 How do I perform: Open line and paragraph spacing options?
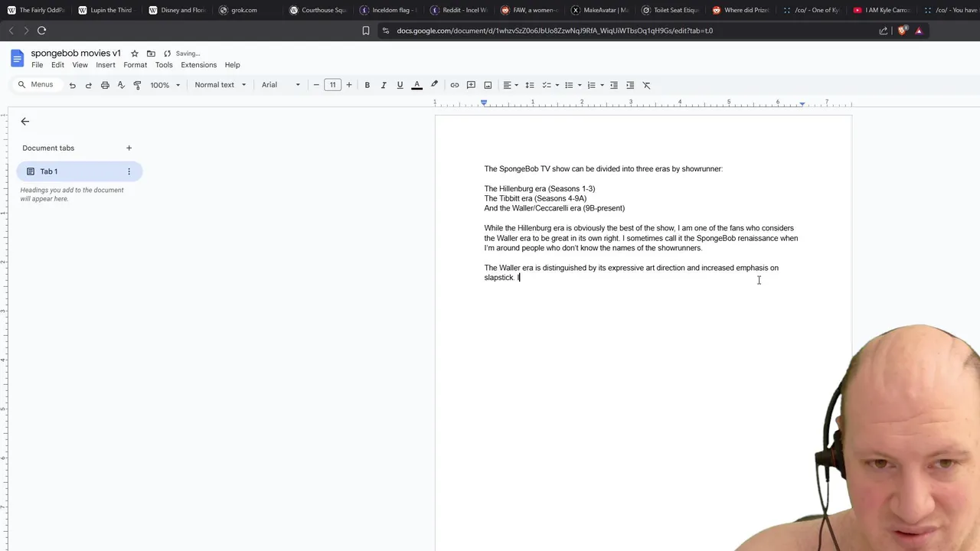pyautogui.click(x=529, y=85)
